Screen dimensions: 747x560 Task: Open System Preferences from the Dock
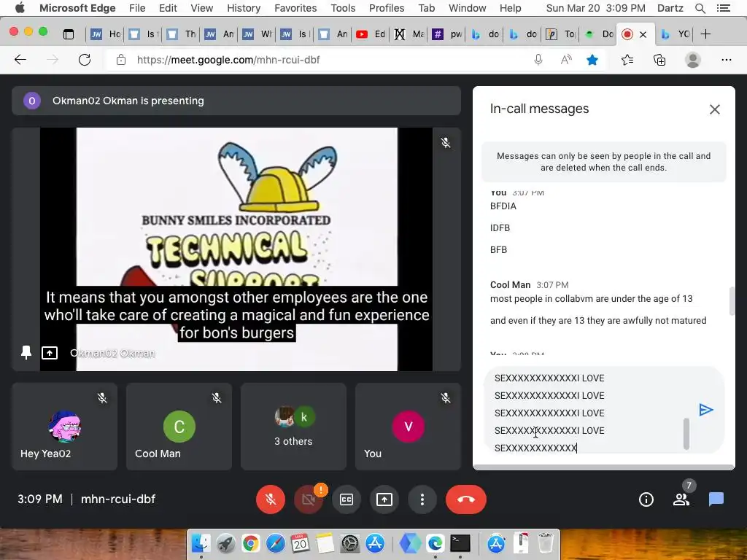pos(350,542)
